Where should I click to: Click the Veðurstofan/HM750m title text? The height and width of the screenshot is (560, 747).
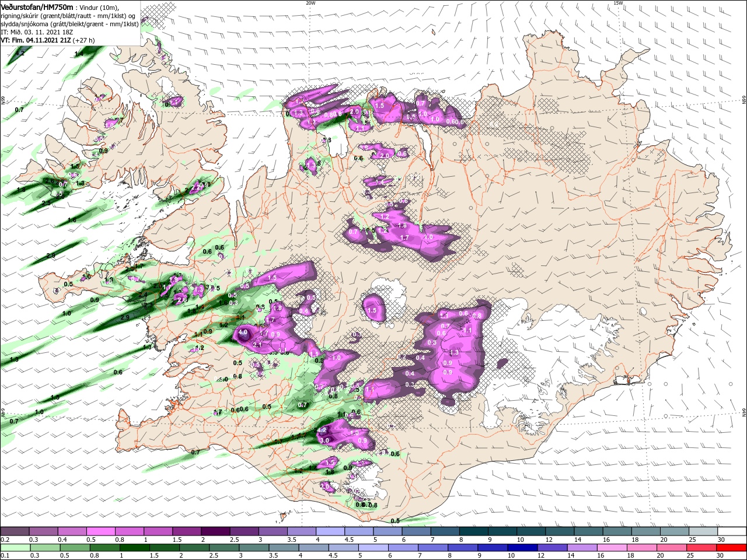coord(37,7)
